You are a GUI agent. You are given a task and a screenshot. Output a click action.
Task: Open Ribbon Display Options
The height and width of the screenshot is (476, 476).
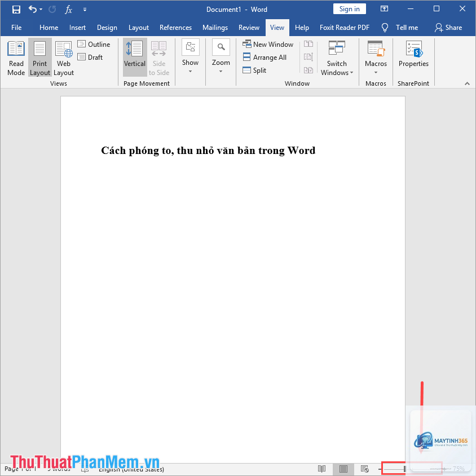(384, 9)
